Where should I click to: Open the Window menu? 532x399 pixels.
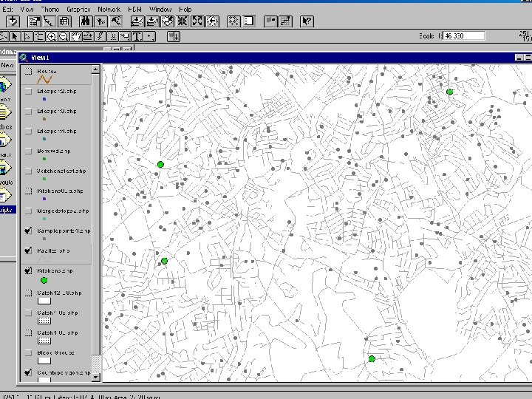click(x=160, y=10)
